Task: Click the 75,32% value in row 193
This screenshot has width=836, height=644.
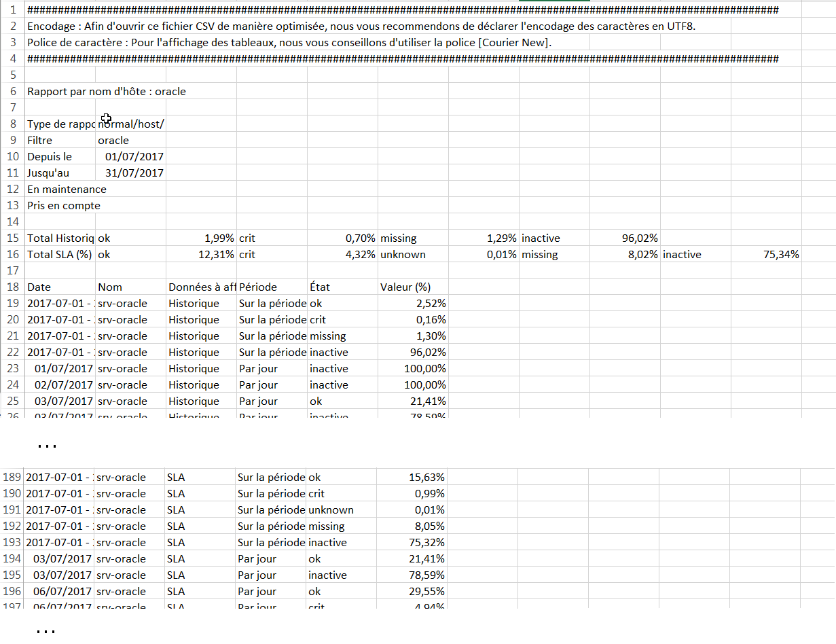Action: 411,543
